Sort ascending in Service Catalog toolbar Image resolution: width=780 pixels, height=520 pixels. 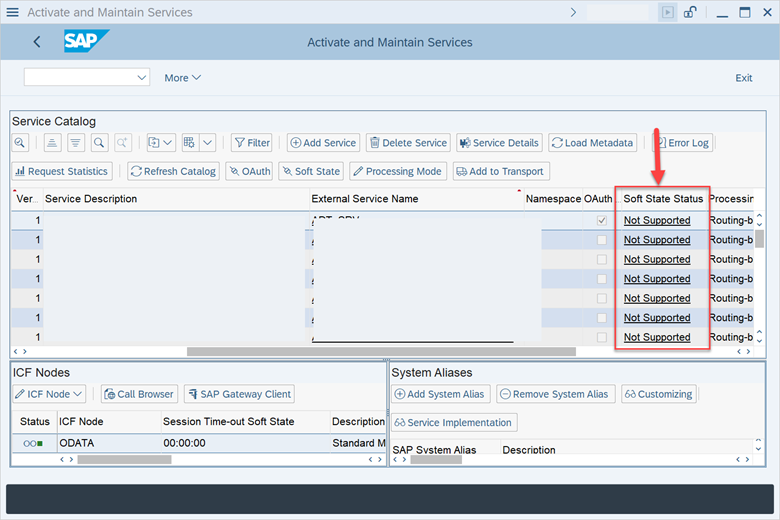pos(52,143)
